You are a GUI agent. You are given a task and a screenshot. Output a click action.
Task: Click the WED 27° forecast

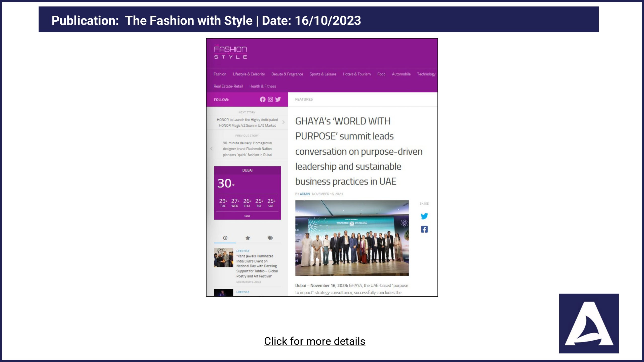coord(235,203)
